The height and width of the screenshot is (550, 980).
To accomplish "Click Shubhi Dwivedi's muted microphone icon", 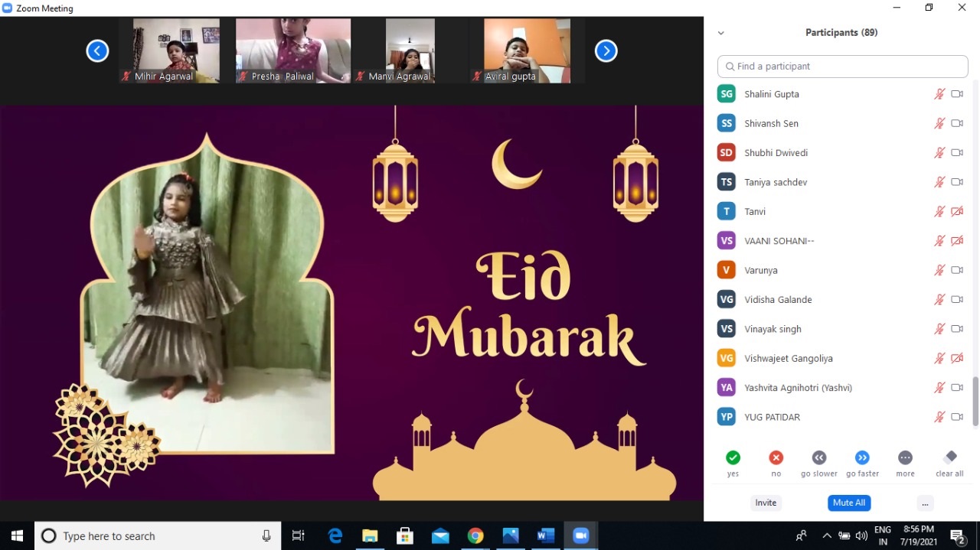I will tap(939, 153).
